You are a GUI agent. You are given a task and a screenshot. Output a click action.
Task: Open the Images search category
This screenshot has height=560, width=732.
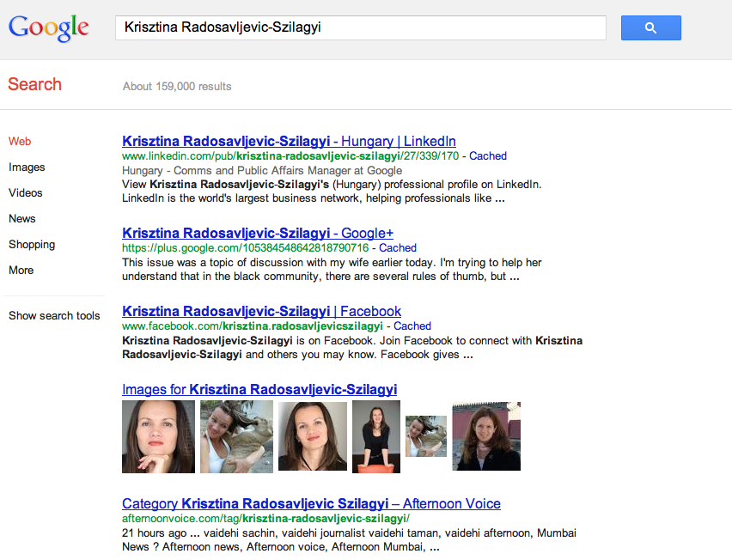tap(27, 167)
